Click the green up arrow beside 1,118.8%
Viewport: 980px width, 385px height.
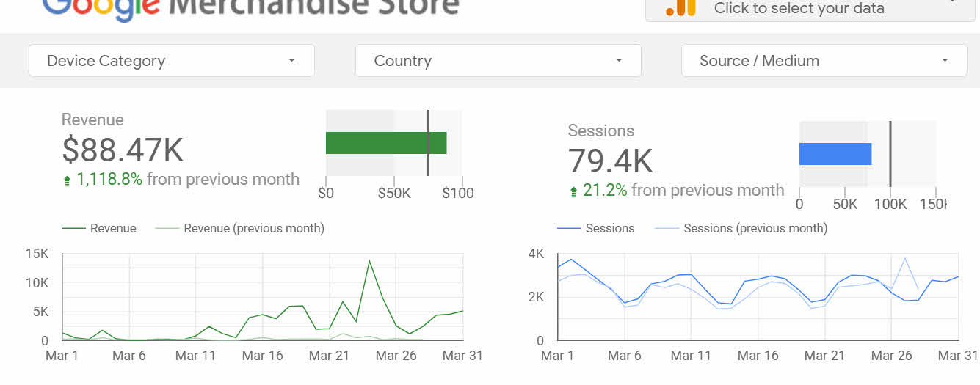(68, 180)
